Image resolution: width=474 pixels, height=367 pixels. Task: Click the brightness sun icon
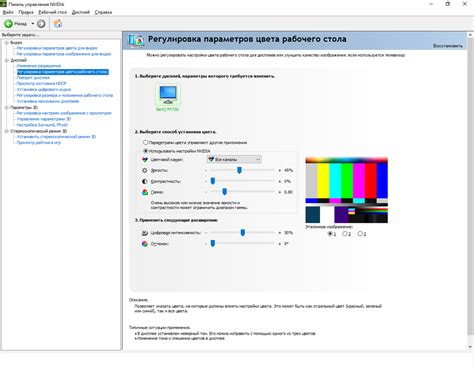pos(145,170)
